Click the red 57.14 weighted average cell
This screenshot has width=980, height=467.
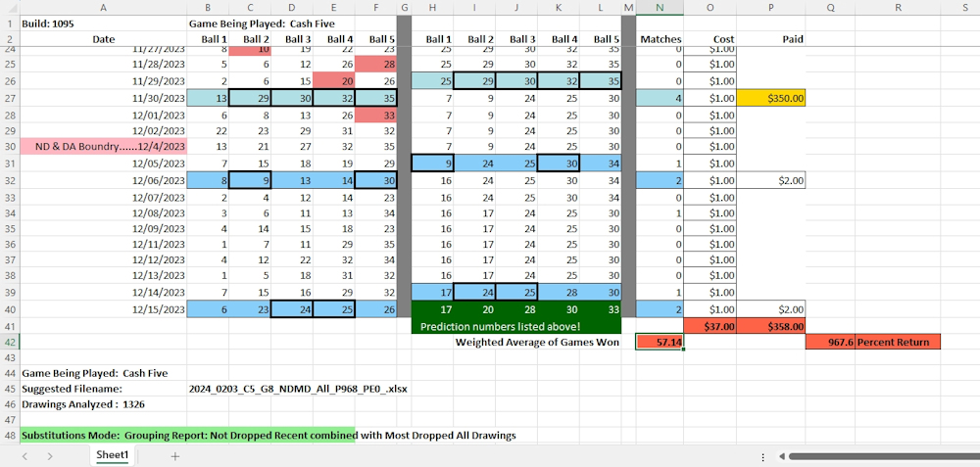[660, 342]
